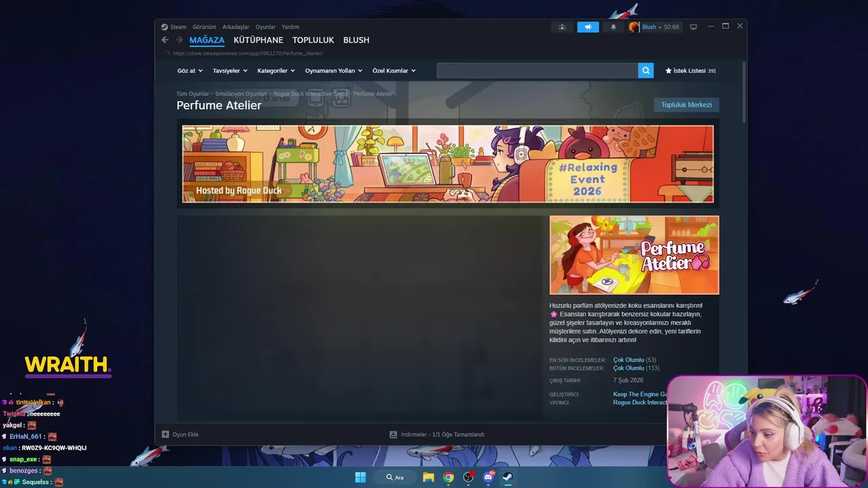
Task: Open the Steam menu
Action: (178, 27)
